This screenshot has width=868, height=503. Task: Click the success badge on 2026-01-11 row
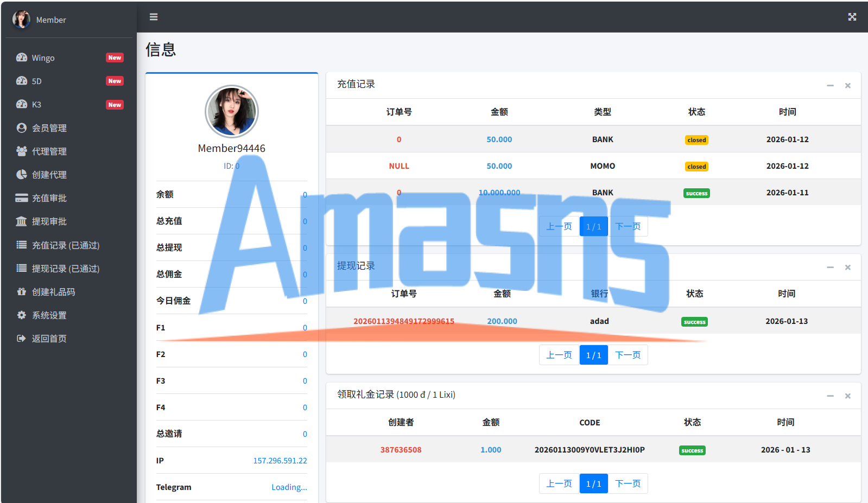pos(697,193)
